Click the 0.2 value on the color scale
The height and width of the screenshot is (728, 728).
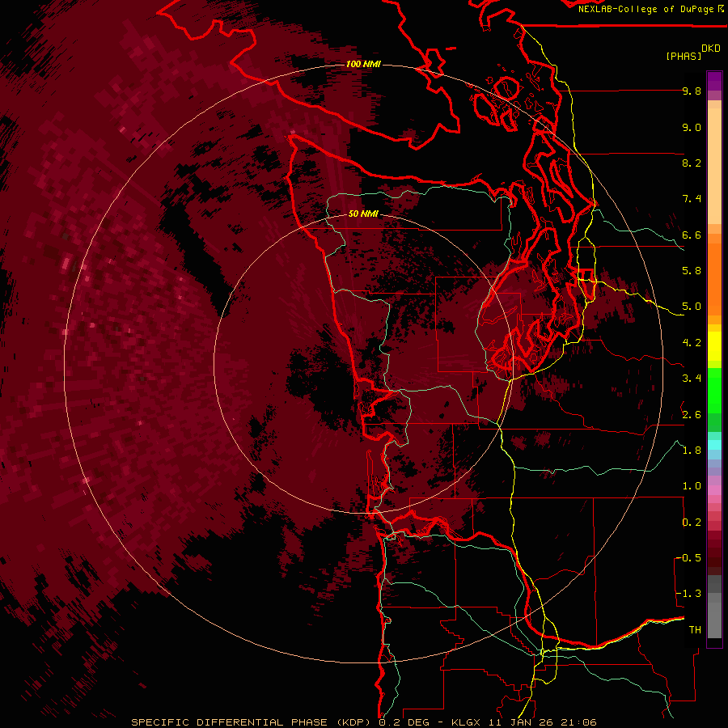(692, 522)
